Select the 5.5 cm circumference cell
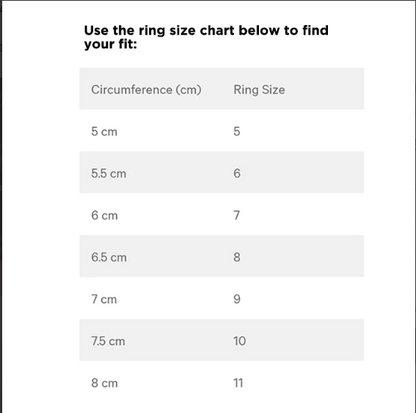416x413 pixels. (109, 173)
